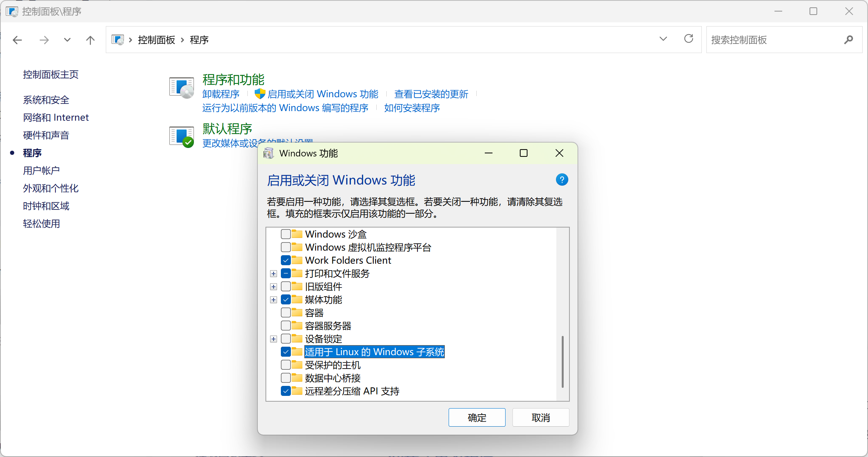Click the back navigation arrow
This screenshot has height=457, width=868.
17,40
